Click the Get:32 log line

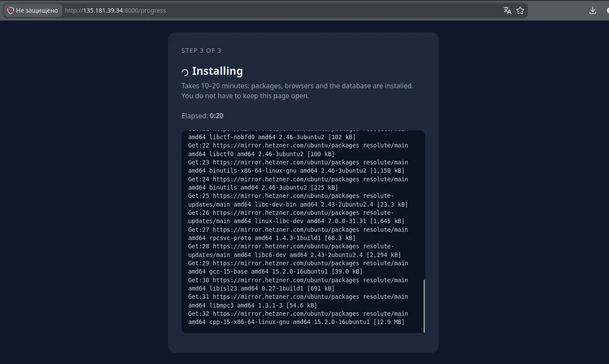[298, 314]
